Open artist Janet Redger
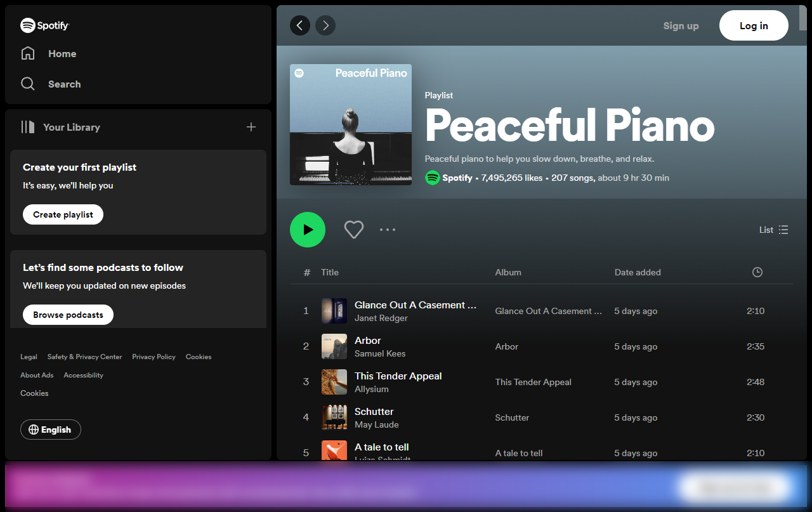 tap(381, 318)
